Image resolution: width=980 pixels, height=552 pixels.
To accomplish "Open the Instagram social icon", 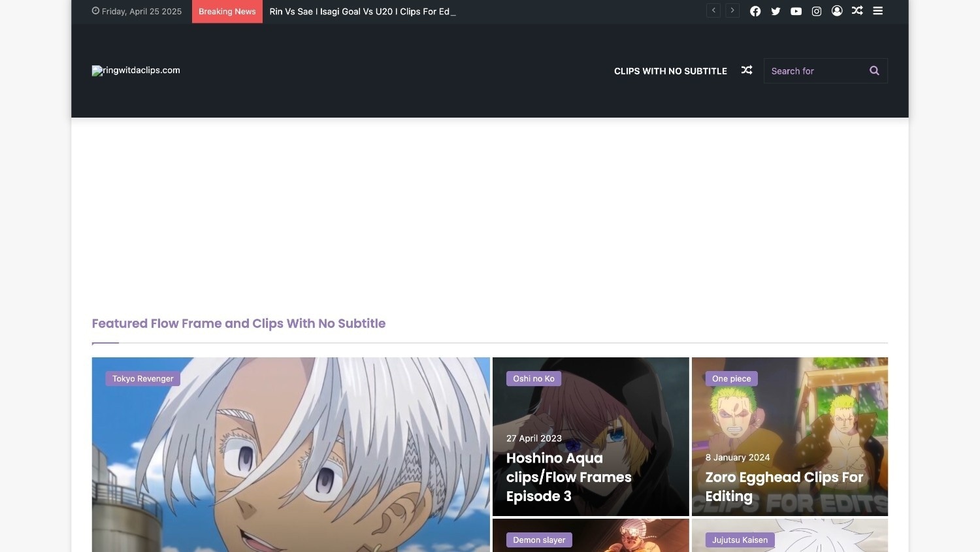I will (817, 11).
